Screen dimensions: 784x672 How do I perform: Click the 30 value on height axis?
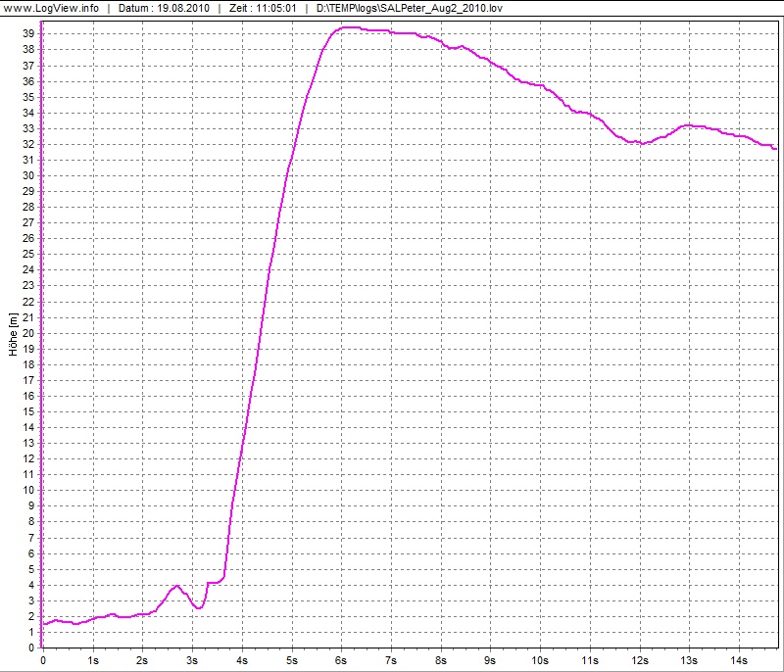(28, 175)
